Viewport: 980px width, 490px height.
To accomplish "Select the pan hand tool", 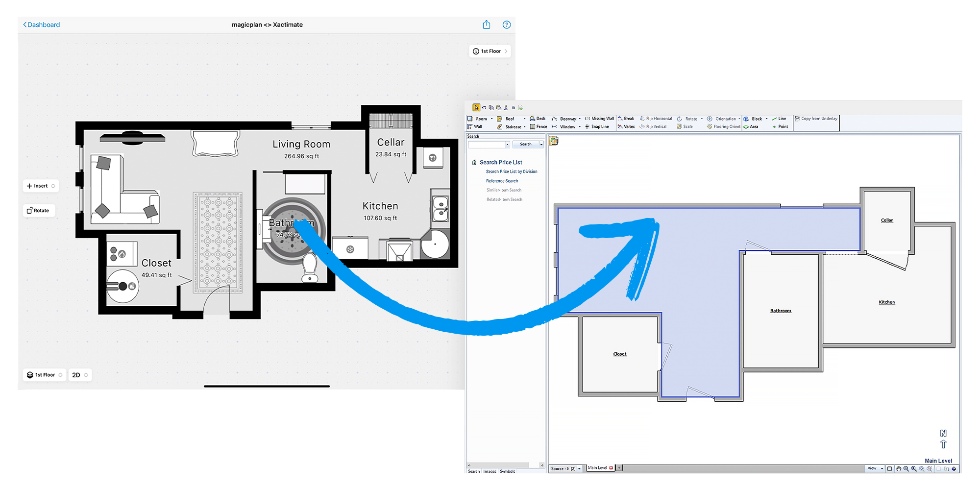I will [x=898, y=469].
